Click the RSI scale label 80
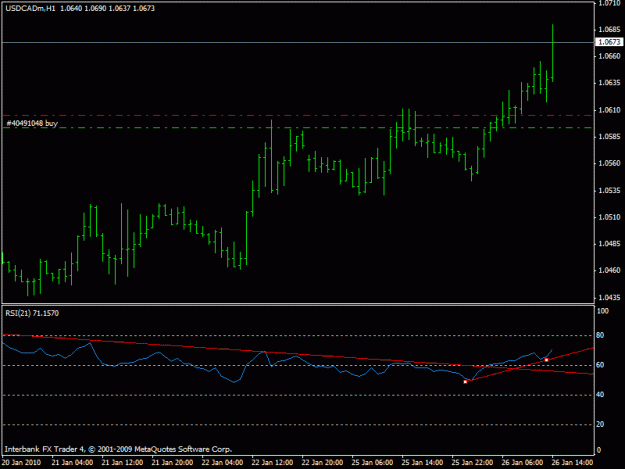Screen dimensions: 625x469 coord(600,335)
